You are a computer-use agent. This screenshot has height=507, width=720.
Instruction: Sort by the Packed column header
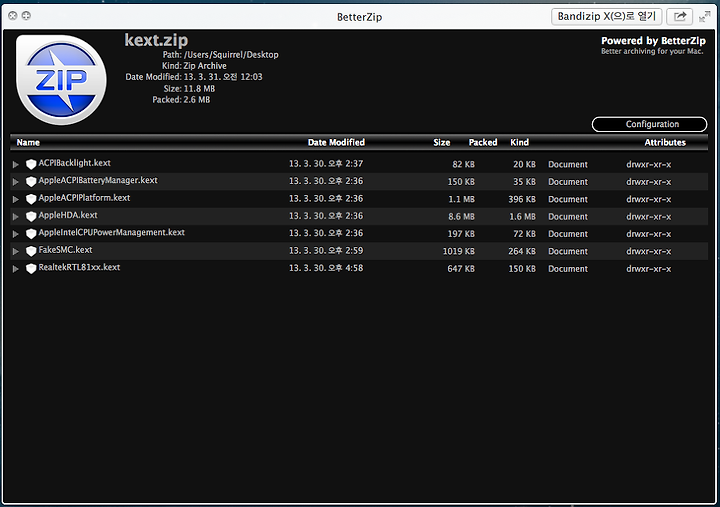[483, 142]
